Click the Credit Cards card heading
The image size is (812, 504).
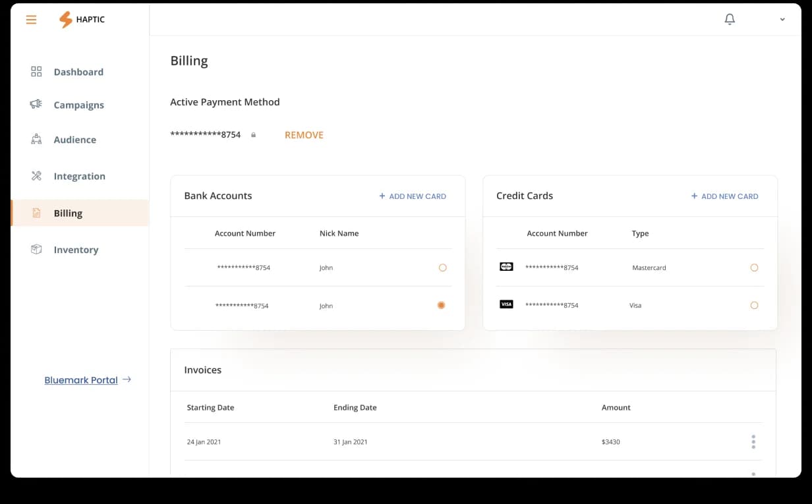pyautogui.click(x=525, y=196)
